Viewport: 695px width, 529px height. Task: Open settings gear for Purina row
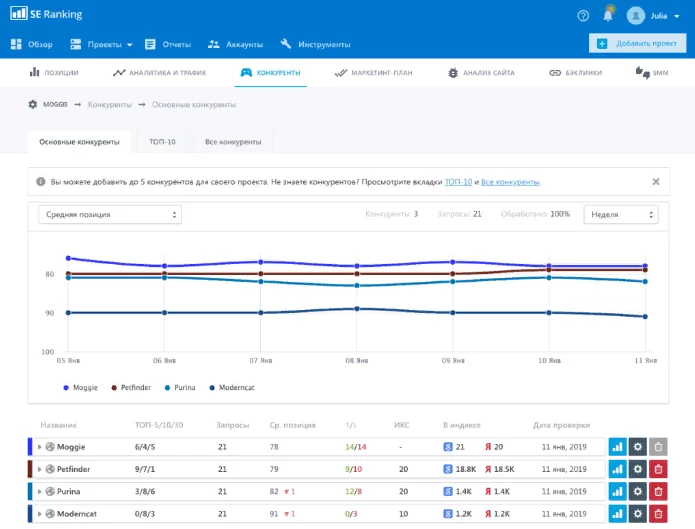(x=638, y=491)
